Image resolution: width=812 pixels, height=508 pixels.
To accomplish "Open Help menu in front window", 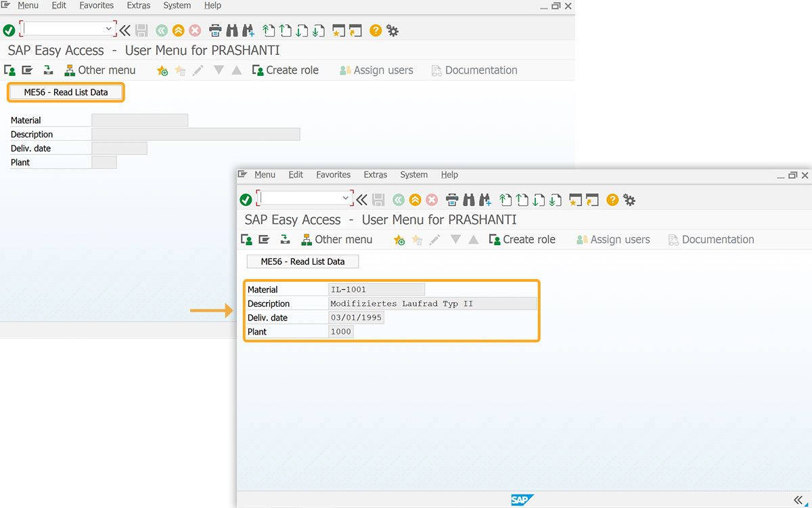I will click(x=449, y=175).
